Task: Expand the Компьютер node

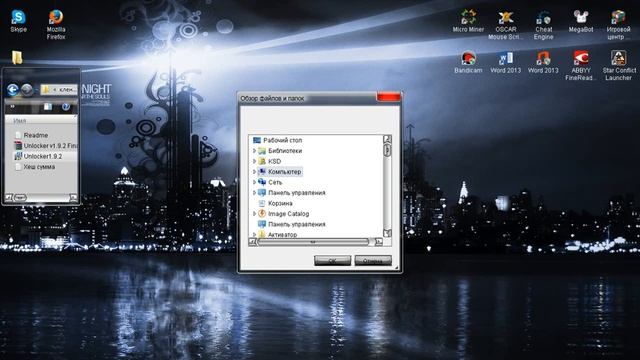Action: (254, 172)
